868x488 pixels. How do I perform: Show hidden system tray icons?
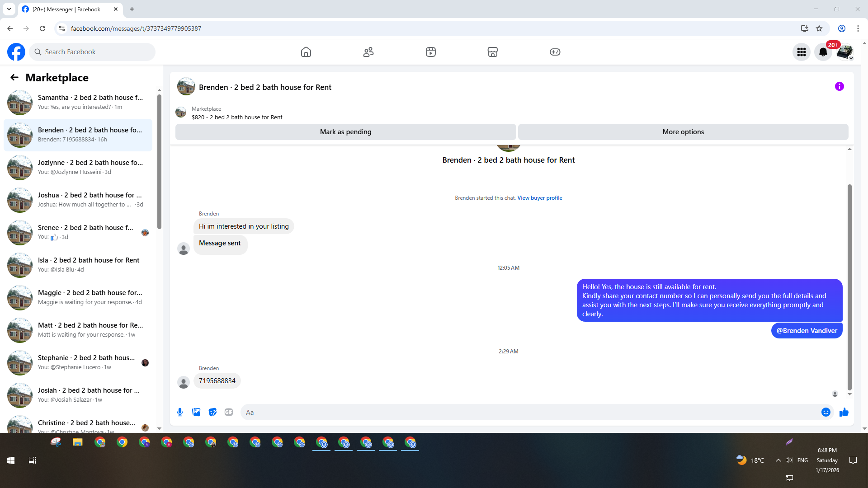778,460
